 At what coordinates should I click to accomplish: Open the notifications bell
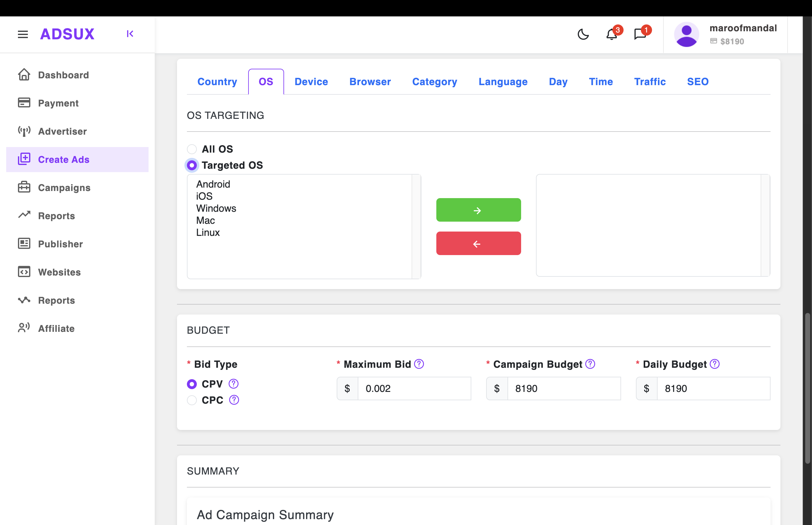[x=612, y=34]
